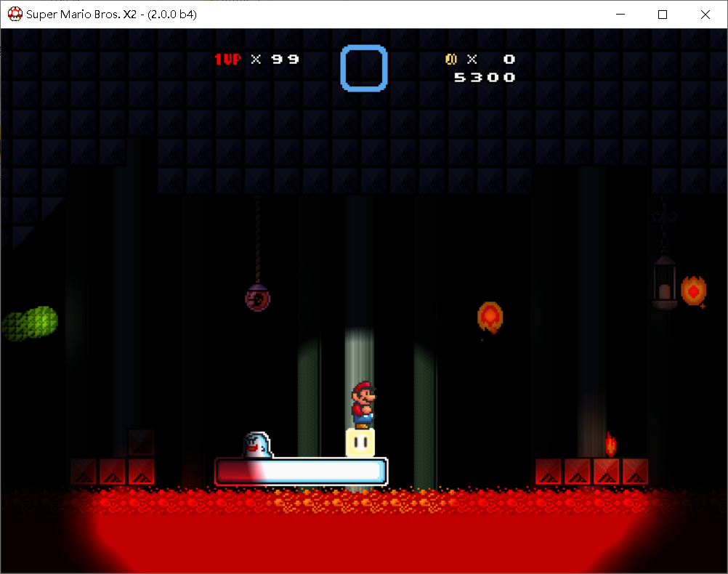Minimize the game window
728x574 pixels.
[620, 15]
